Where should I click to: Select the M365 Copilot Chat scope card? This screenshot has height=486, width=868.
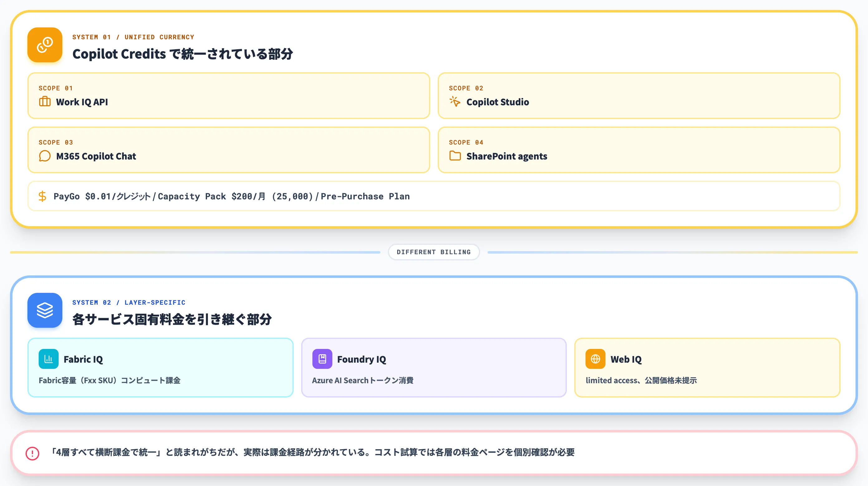229,150
